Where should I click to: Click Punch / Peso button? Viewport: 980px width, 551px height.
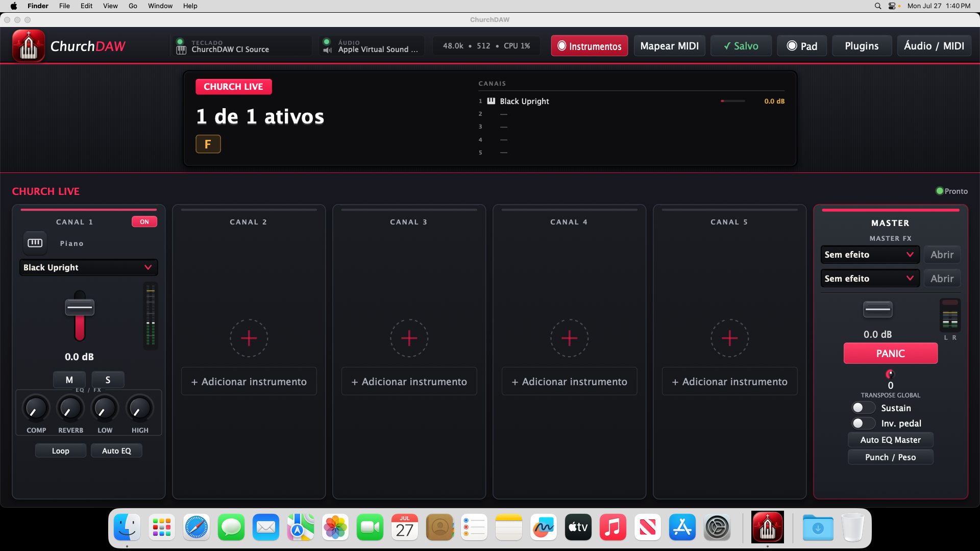[890, 457]
